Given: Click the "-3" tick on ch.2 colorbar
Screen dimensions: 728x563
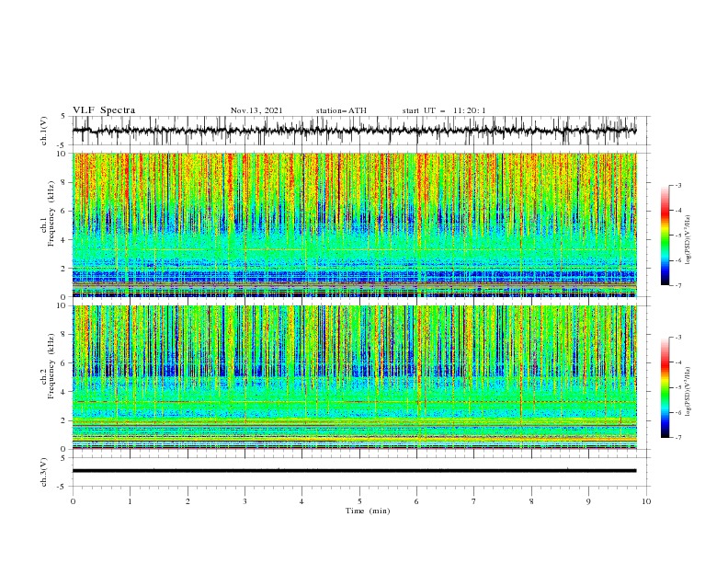Looking at the screenshot, I should tap(678, 338).
